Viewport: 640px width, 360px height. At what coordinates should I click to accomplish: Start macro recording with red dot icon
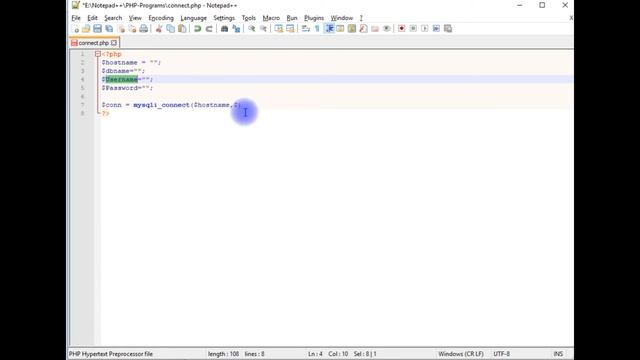[402, 29]
